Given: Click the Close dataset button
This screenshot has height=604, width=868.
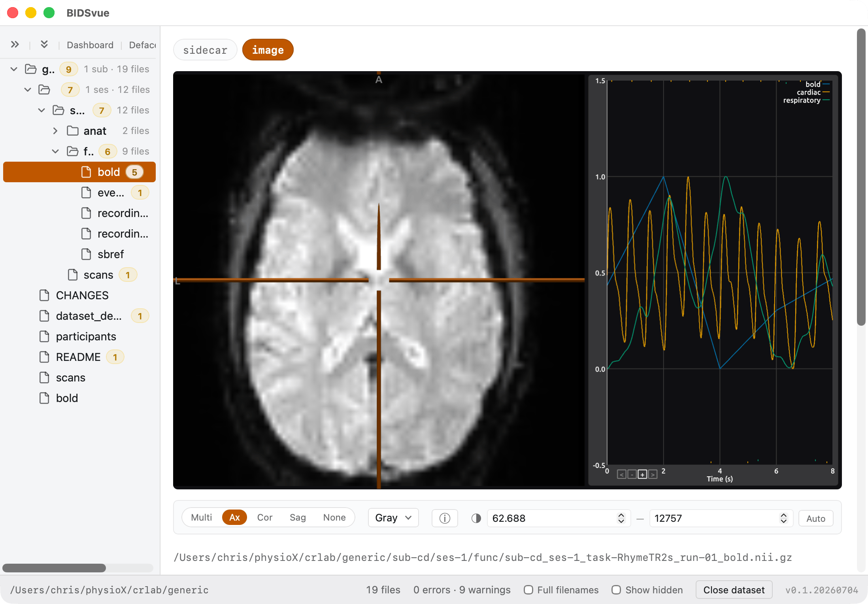Looking at the screenshot, I should click(x=734, y=590).
